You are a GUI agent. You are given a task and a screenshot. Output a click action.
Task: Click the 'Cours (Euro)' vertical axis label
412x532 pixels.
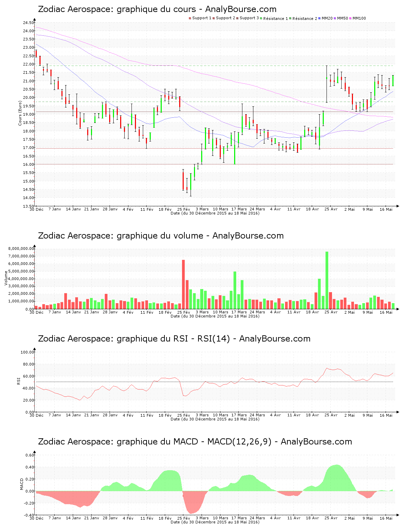20,113
